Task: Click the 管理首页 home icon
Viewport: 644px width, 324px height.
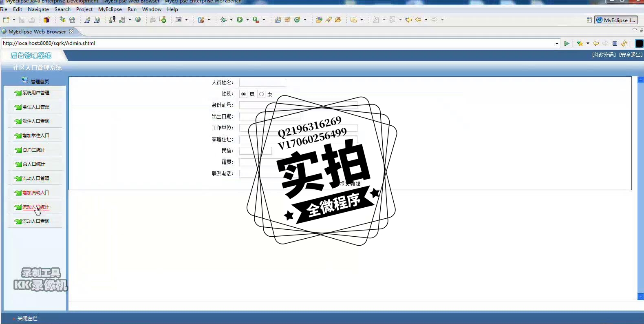Action: coord(25,80)
